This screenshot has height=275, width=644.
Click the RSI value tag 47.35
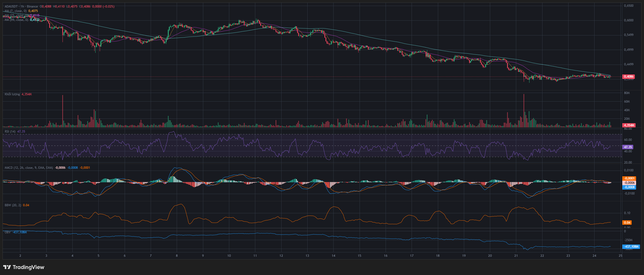point(628,147)
